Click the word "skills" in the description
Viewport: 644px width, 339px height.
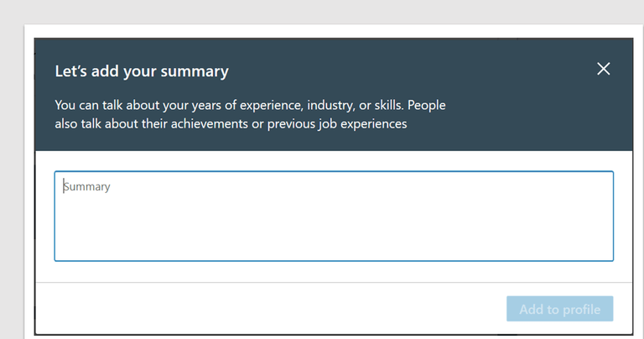pos(389,105)
